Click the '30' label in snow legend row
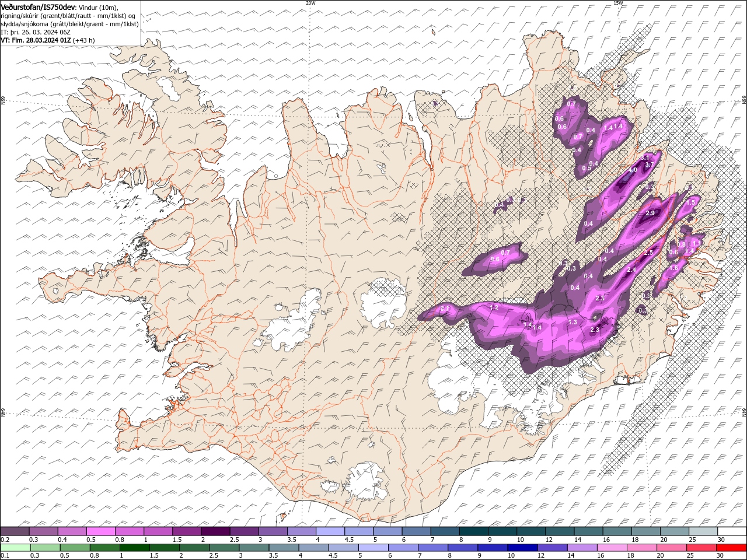This screenshot has width=747, height=560. (x=721, y=540)
